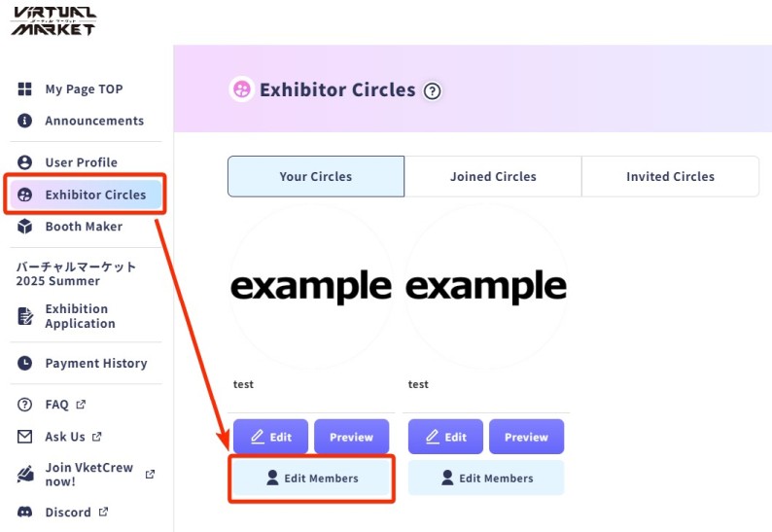Switch to the Your Circles tab

pos(316,177)
